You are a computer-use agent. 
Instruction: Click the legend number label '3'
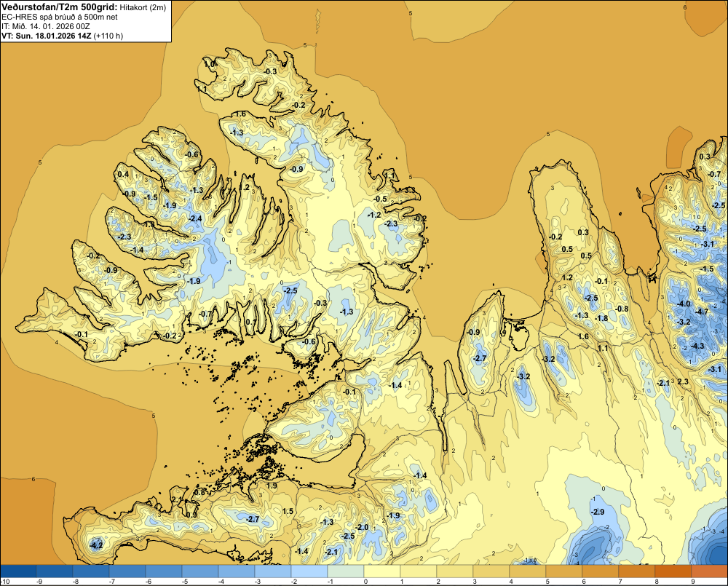475,582
